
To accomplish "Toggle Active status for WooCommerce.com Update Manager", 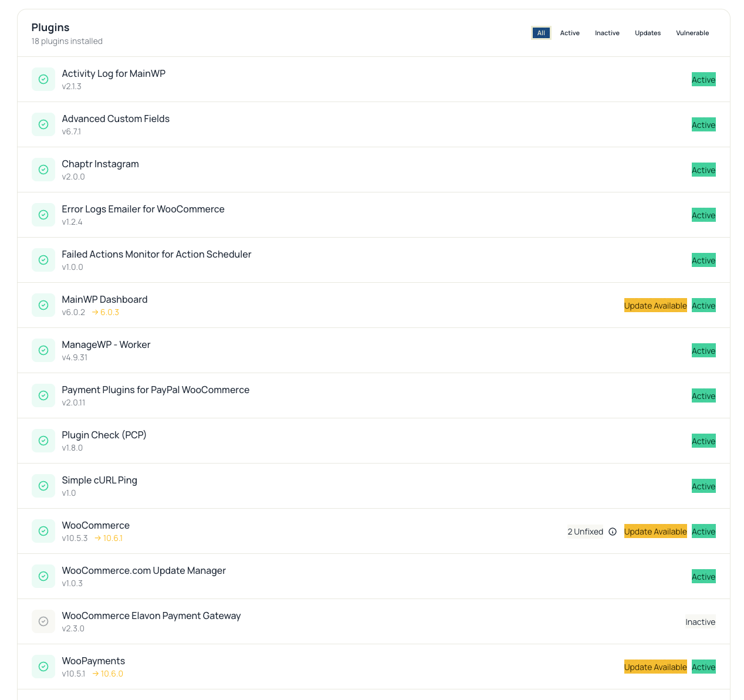I will [704, 576].
